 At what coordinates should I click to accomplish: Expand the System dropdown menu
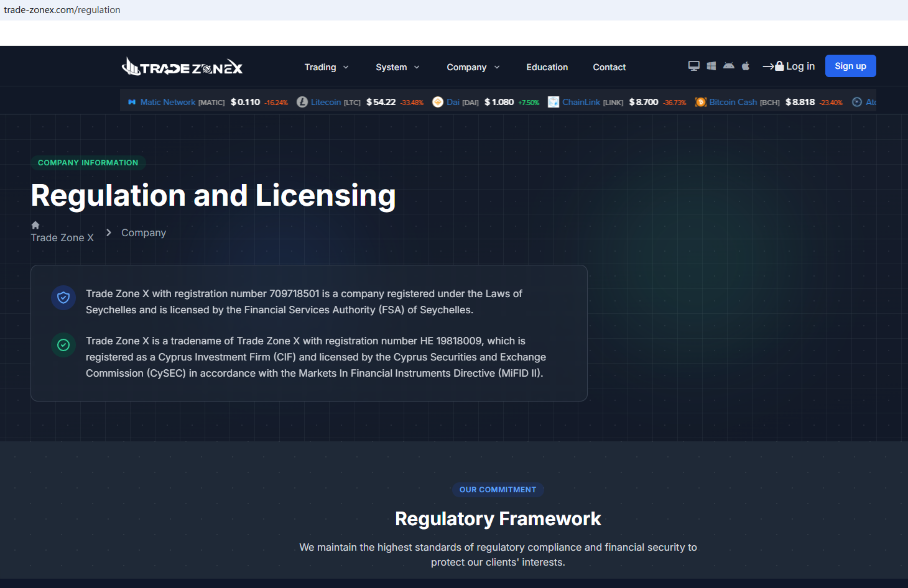[x=397, y=67]
